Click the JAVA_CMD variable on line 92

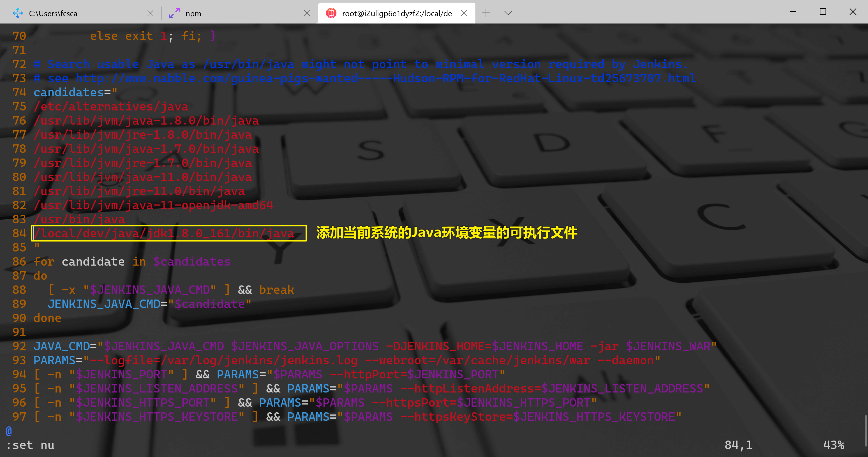(62, 346)
